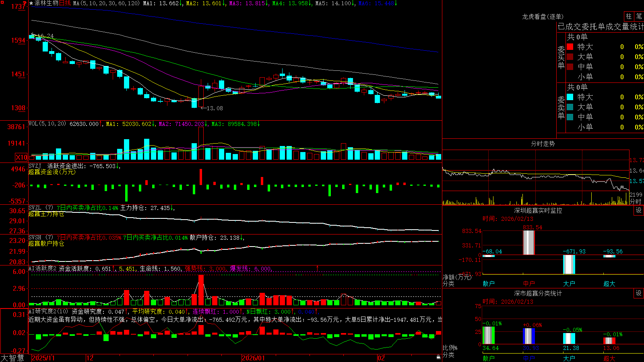
Task: Click the 21.38 大户 percentage bar
Action: pos(569,339)
